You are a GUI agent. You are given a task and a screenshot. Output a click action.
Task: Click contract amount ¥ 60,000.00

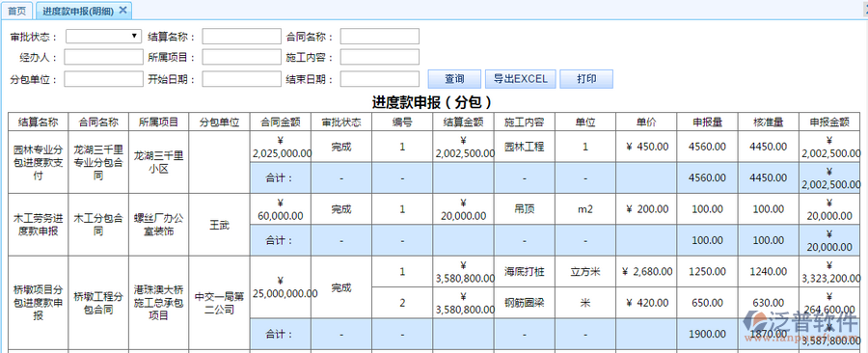coord(281,209)
